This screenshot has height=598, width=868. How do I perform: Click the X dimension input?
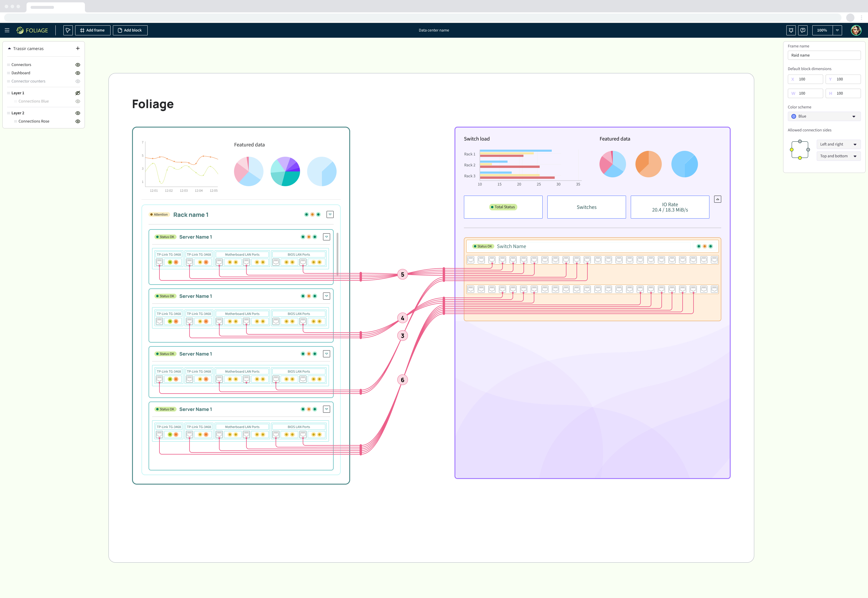(x=805, y=79)
